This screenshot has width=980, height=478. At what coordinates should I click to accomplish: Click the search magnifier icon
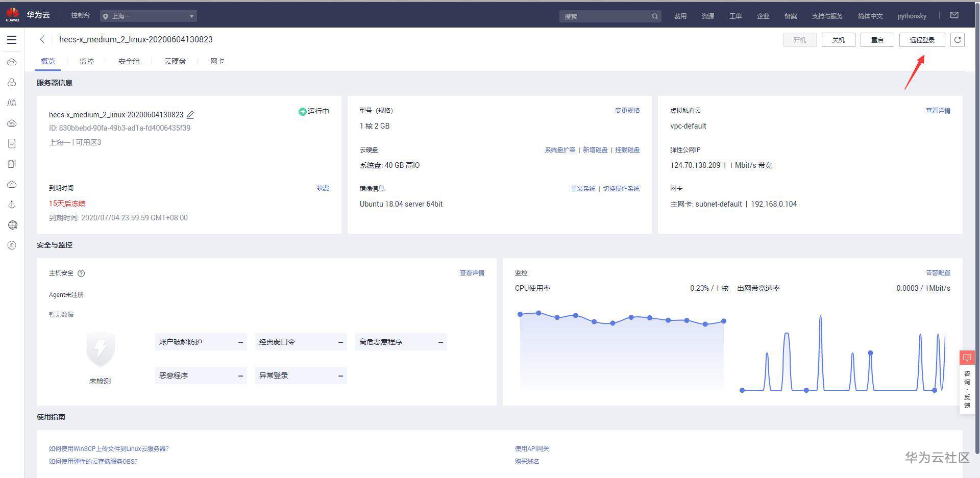[x=655, y=16]
